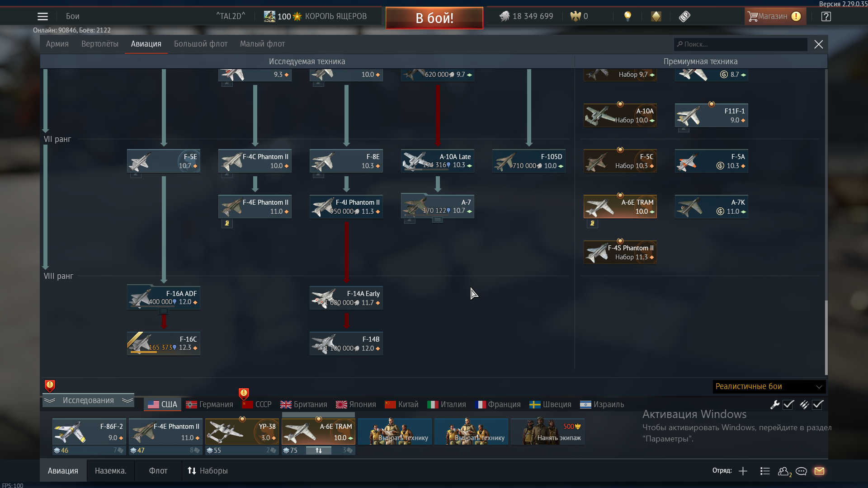The image size is (868, 488).
Task: Click the red alert badge above СССР
Action: pos(244,393)
